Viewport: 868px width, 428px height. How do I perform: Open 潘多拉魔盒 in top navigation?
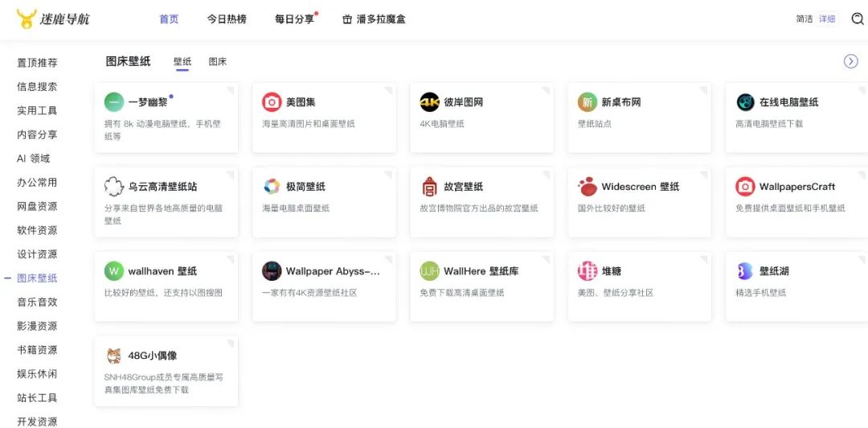381,19
